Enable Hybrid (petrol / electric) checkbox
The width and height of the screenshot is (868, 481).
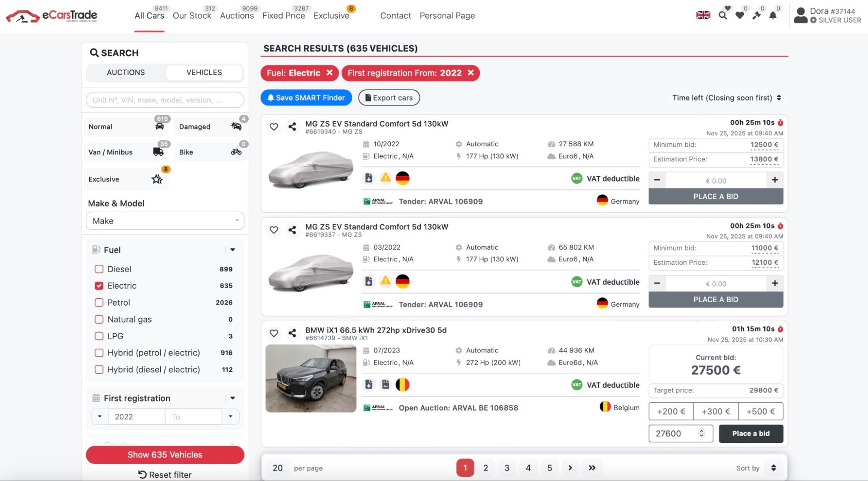99,353
